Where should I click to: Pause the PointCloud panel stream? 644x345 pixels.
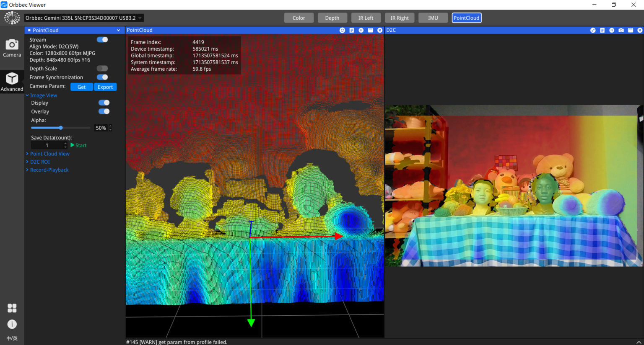361,30
